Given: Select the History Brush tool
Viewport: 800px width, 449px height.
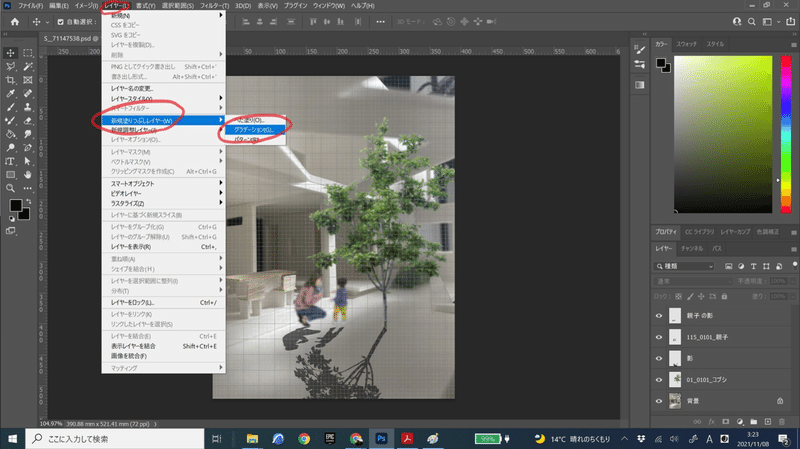Looking at the screenshot, I should (x=10, y=121).
